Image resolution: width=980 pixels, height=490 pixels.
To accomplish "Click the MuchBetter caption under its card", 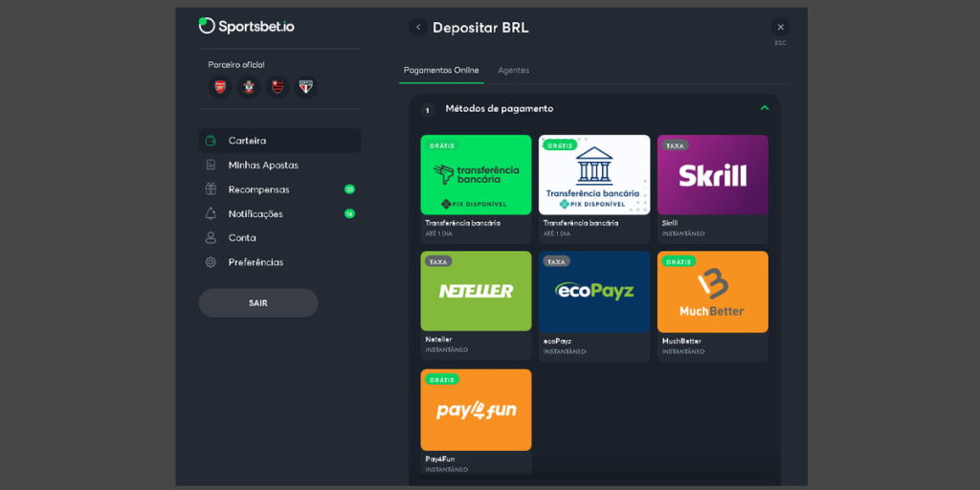I will tap(681, 341).
